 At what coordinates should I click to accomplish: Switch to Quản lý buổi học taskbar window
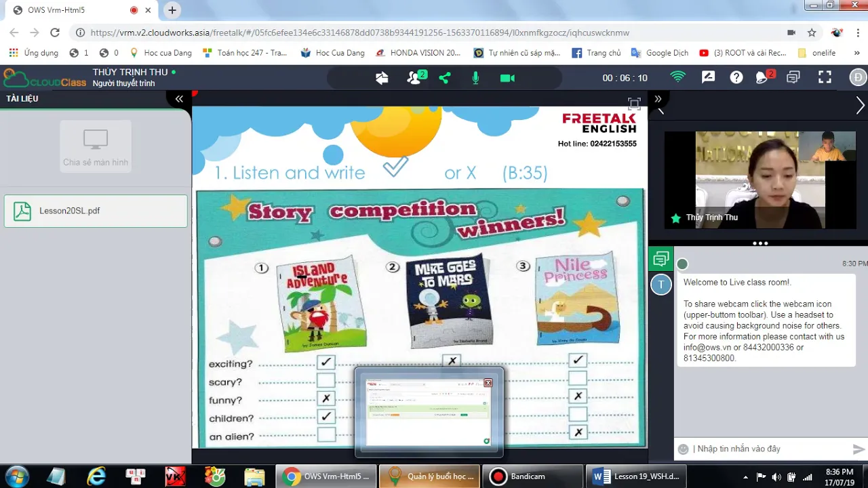coord(430,476)
